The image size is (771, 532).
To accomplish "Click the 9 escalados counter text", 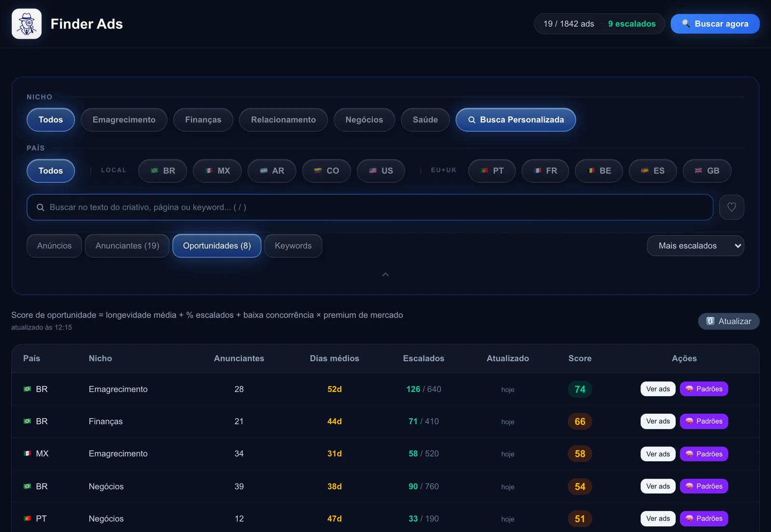I will 632,24.
